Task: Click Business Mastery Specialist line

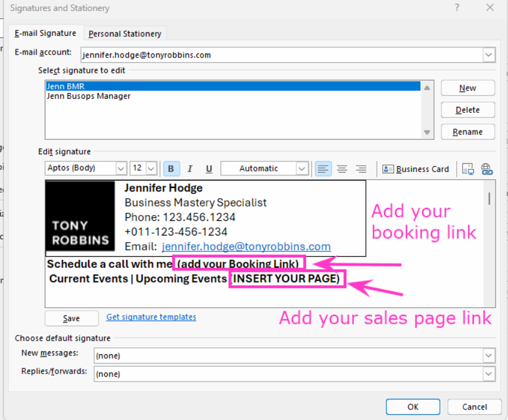Action: click(196, 203)
